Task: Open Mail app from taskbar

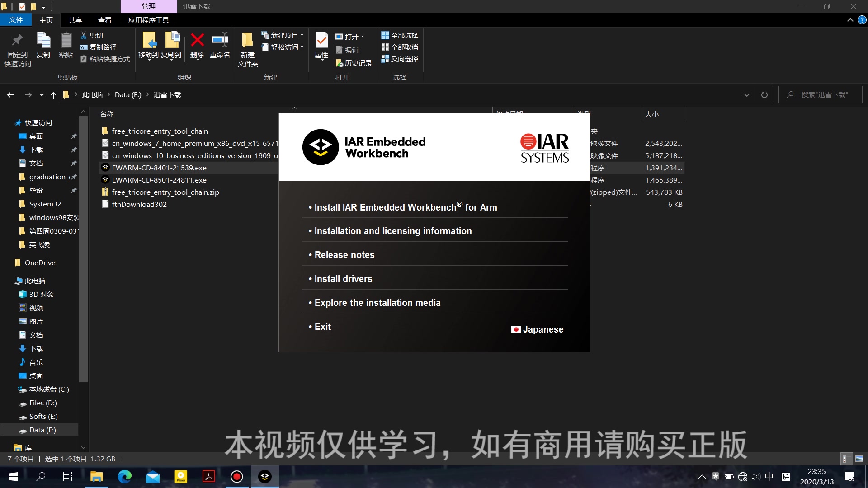Action: [152, 477]
